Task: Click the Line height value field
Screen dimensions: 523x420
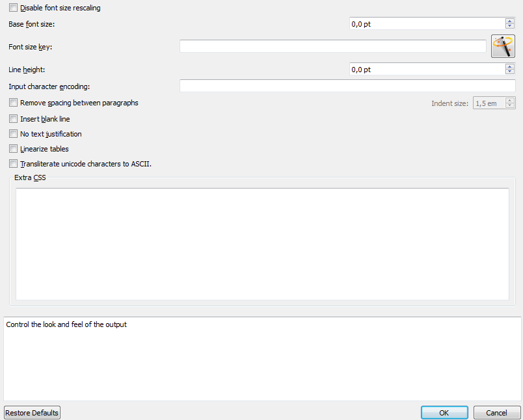Action: 427,69
